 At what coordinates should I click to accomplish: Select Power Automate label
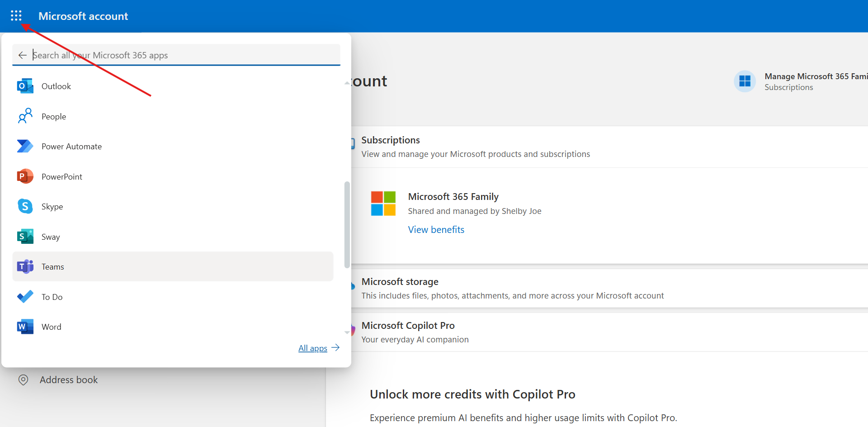(x=71, y=147)
